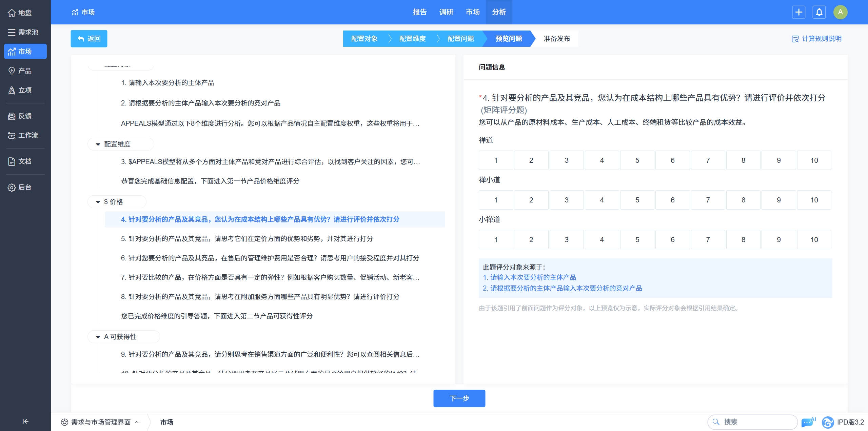This screenshot has height=431, width=868.
Task: Rate 禅小道 with score 3
Action: tap(566, 200)
